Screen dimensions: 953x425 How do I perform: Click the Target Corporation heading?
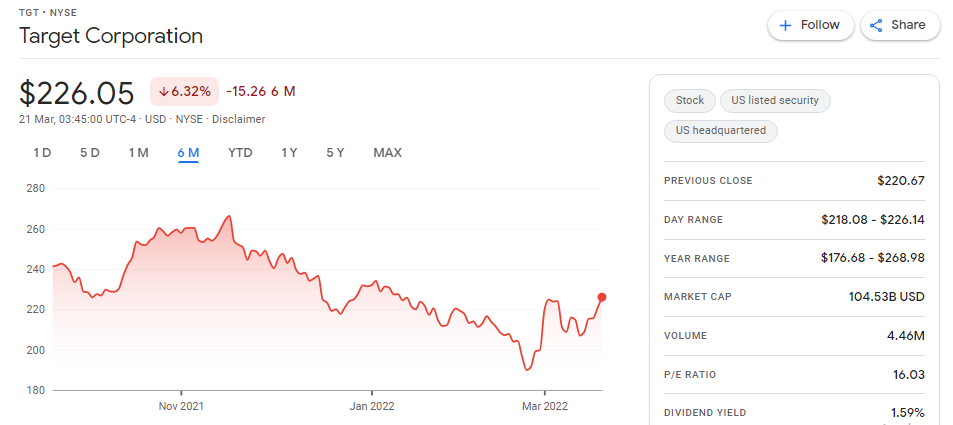111,36
